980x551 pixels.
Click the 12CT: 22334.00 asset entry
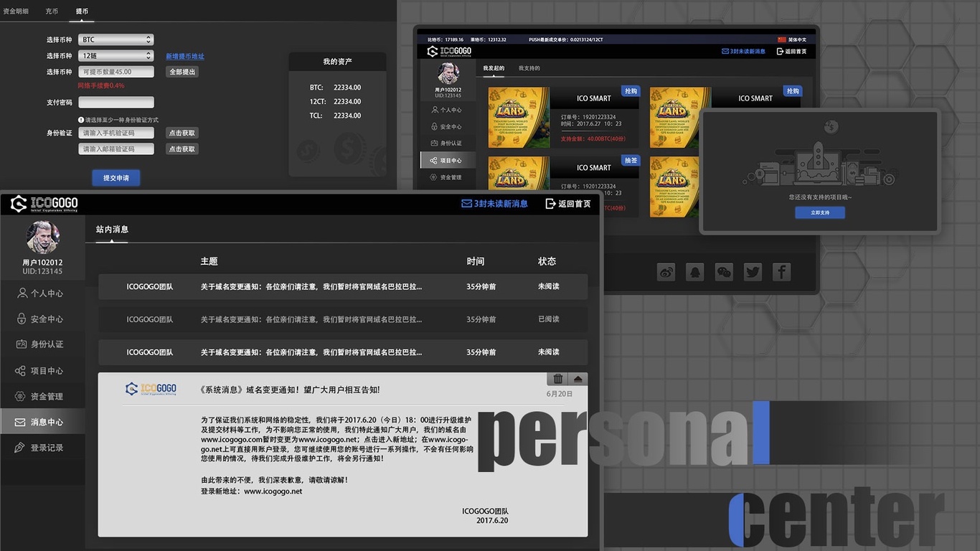335,102
